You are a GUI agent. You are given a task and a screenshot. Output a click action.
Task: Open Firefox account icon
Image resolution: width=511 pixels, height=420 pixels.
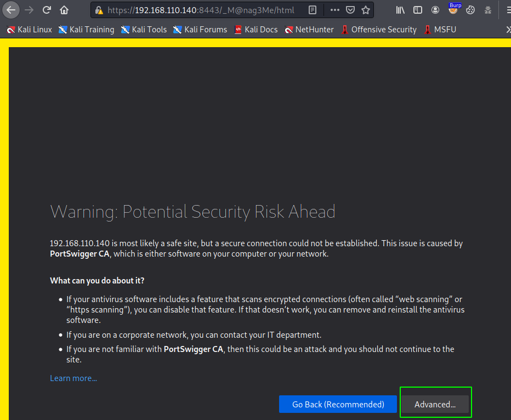[x=435, y=10]
